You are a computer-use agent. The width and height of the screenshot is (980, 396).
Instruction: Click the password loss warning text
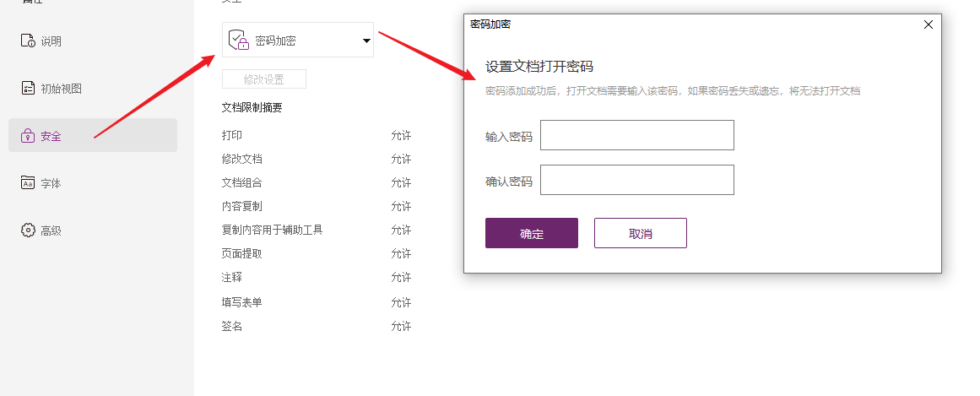673,90
